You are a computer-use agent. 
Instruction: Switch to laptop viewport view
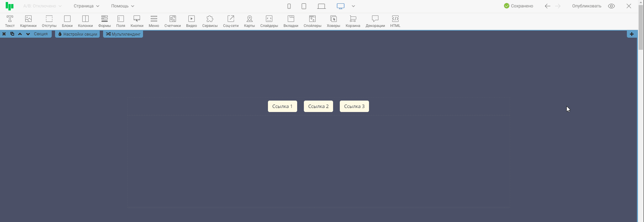pos(321,6)
